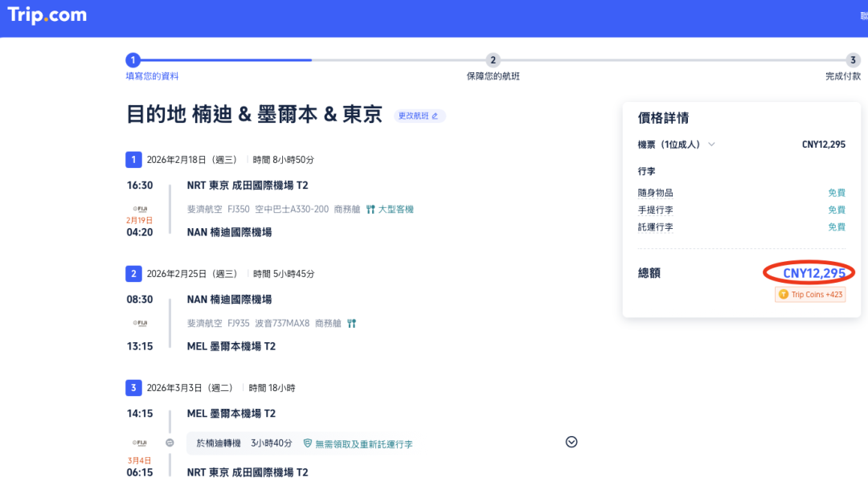
Task: Click 2026年2月25日（週三） date text
Action: coord(191,273)
